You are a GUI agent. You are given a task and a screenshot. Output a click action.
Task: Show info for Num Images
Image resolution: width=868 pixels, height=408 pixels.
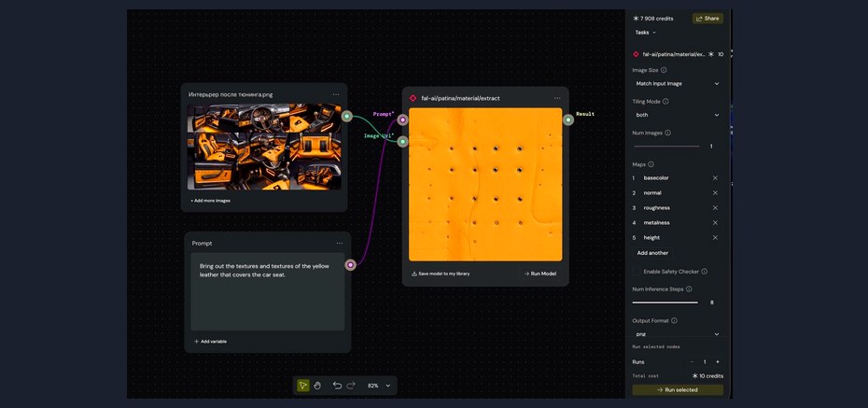[x=667, y=133]
